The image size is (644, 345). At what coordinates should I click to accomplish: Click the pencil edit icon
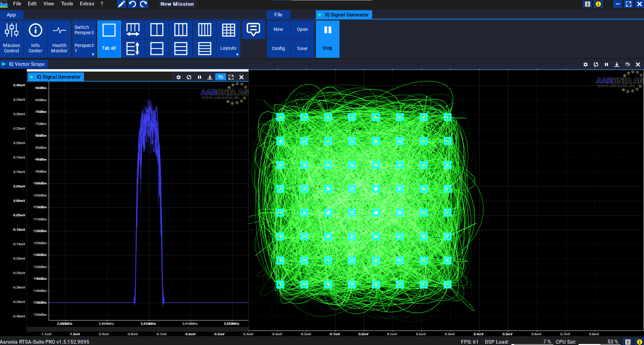pos(122,4)
